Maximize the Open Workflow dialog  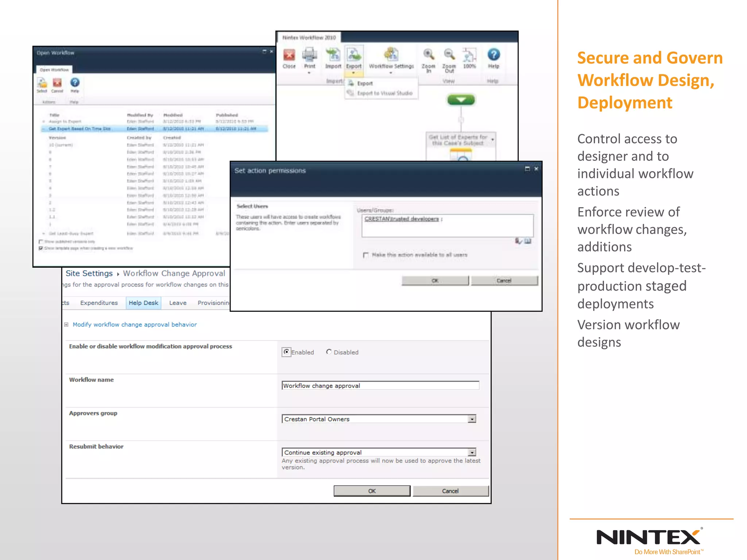264,52
